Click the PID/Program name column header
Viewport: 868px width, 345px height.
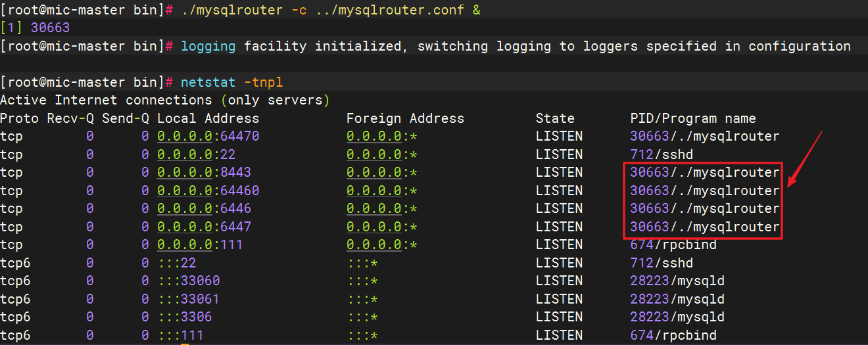coord(694,118)
